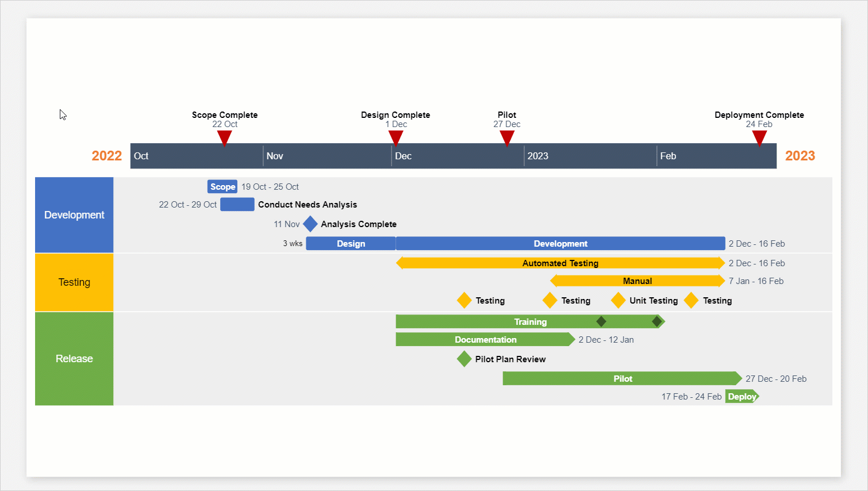Select the Pilot milestone triangle

[x=506, y=137]
